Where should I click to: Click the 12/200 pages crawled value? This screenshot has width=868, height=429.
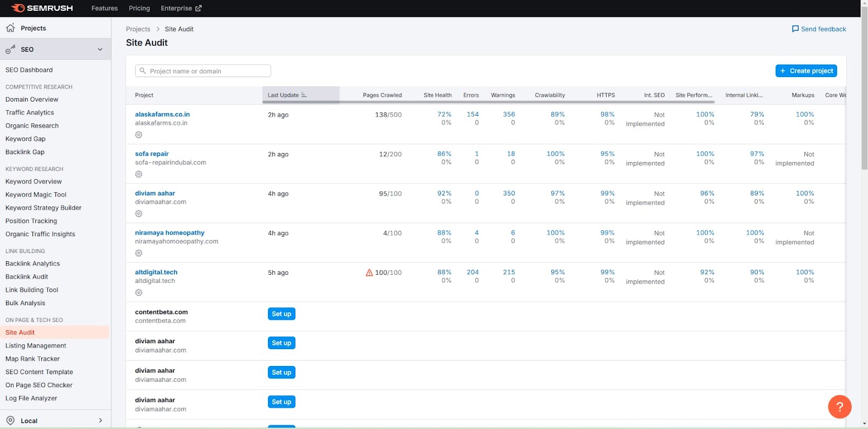point(391,154)
